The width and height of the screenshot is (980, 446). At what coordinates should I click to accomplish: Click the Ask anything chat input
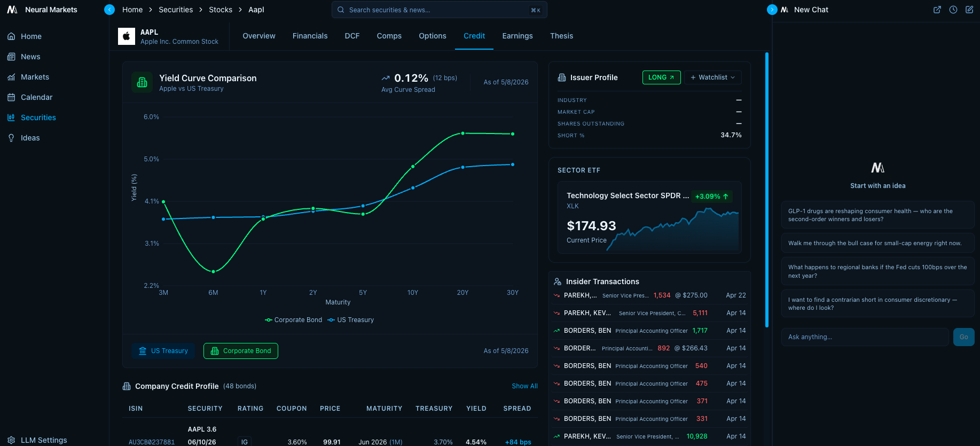tap(865, 337)
